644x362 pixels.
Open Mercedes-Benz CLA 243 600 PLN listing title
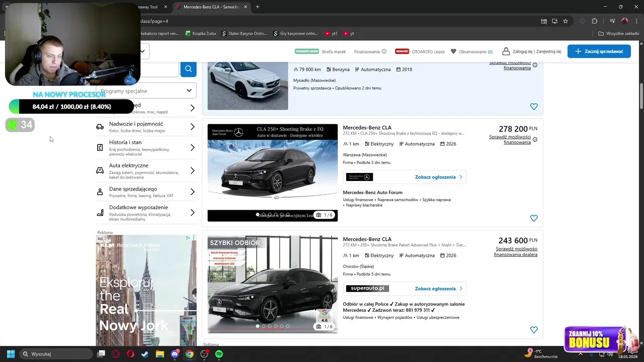pyautogui.click(x=367, y=239)
